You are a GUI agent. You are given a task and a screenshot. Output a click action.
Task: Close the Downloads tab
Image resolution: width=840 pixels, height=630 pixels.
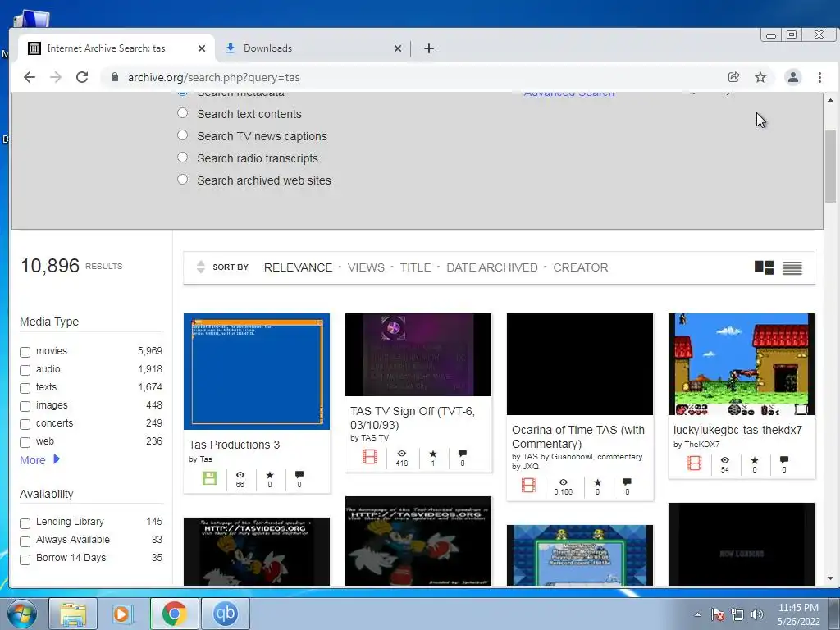point(398,48)
